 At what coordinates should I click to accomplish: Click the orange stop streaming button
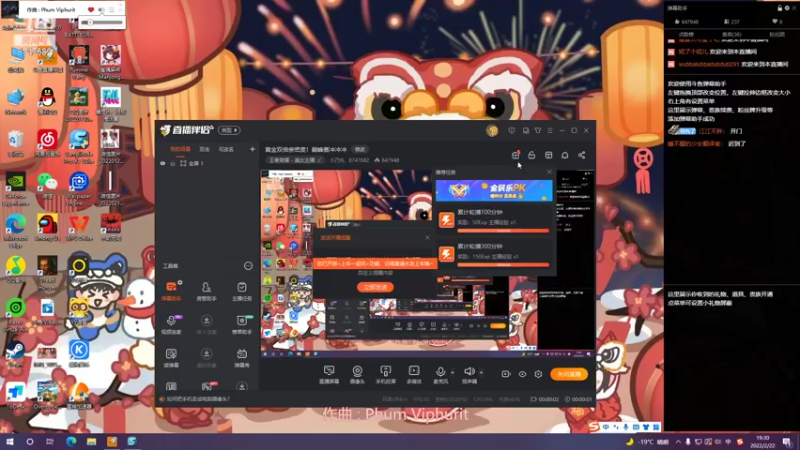tap(569, 374)
